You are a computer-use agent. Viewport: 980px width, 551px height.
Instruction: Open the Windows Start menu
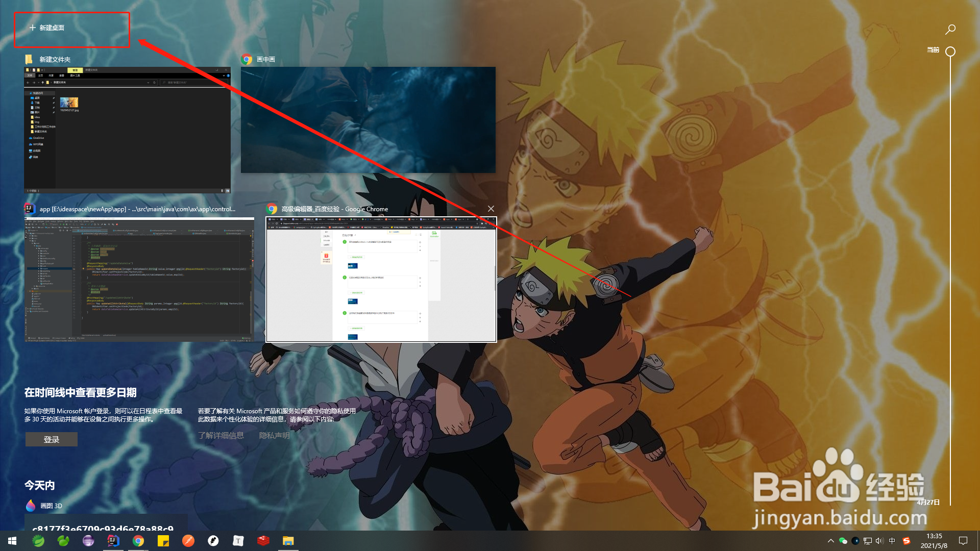click(x=12, y=541)
